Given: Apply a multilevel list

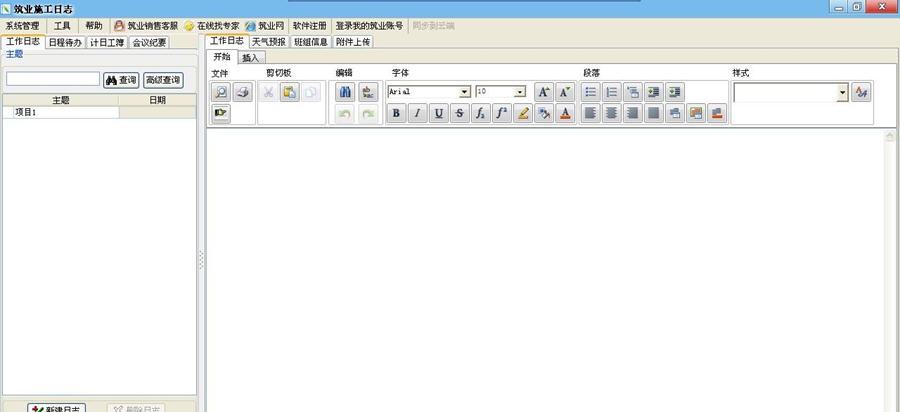Looking at the screenshot, I should pyautogui.click(x=633, y=92).
